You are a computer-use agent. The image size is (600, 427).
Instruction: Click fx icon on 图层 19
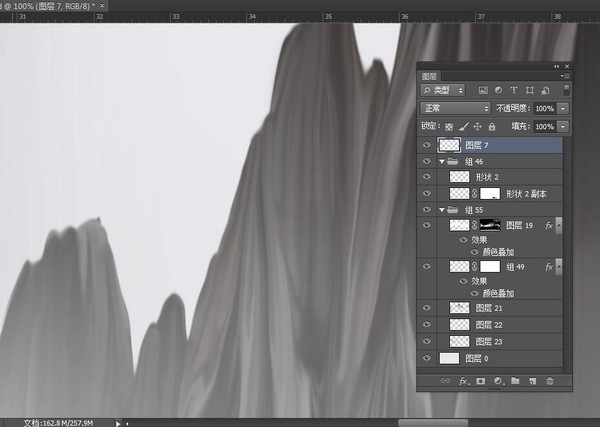(549, 225)
